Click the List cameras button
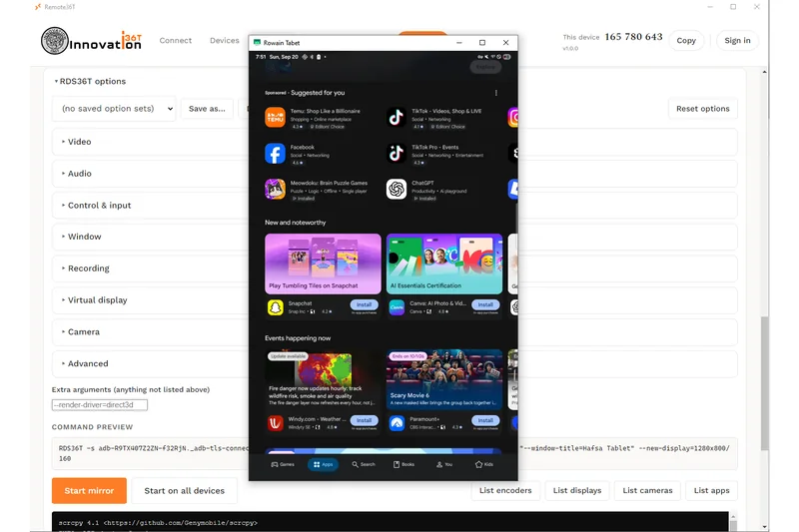799x532 pixels. 647,490
